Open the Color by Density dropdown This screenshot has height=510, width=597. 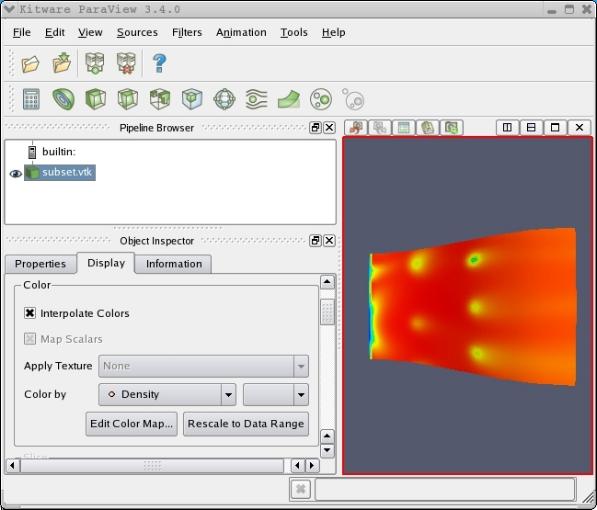click(167, 394)
